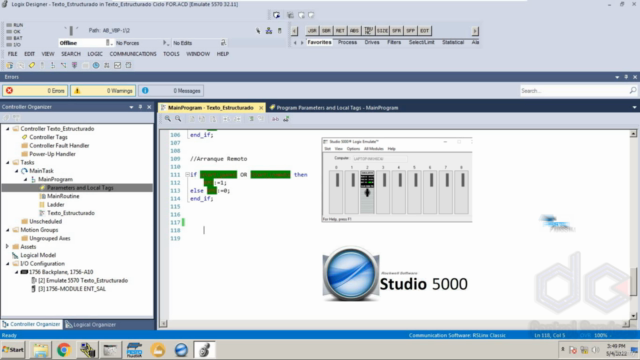Click in the Errors panel Search field
Screen dimensions: 640x360
[574, 91]
